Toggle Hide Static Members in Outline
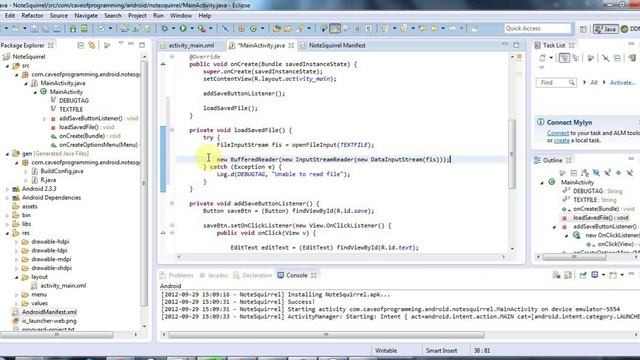Image resolution: width=640 pixels, height=360 pixels. (607, 173)
